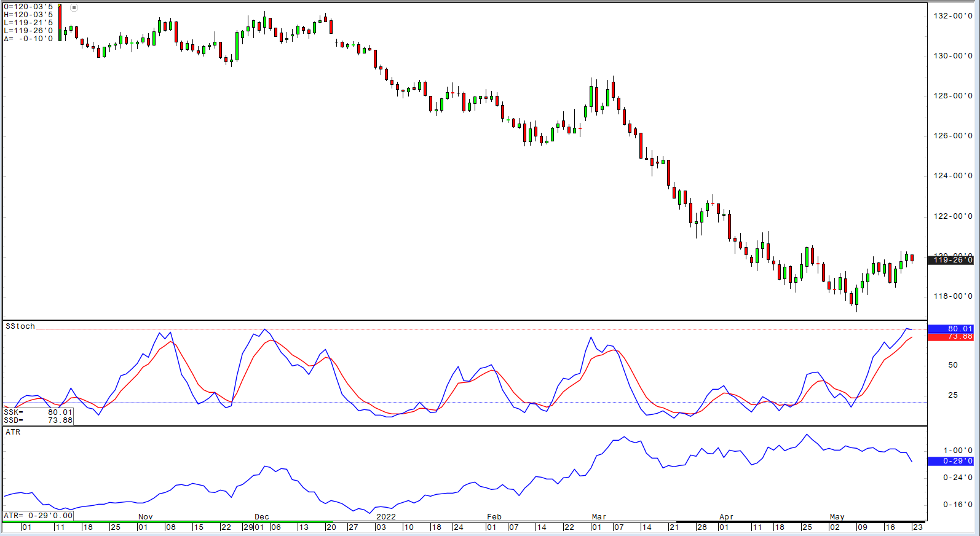Click the Nov month label on the time axis

click(145, 517)
